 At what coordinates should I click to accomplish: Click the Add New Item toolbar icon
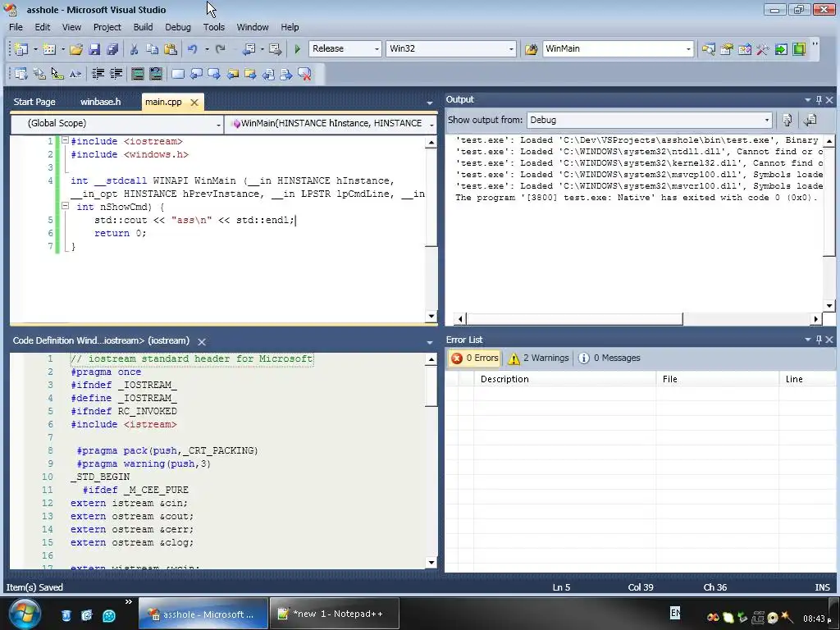[48, 48]
